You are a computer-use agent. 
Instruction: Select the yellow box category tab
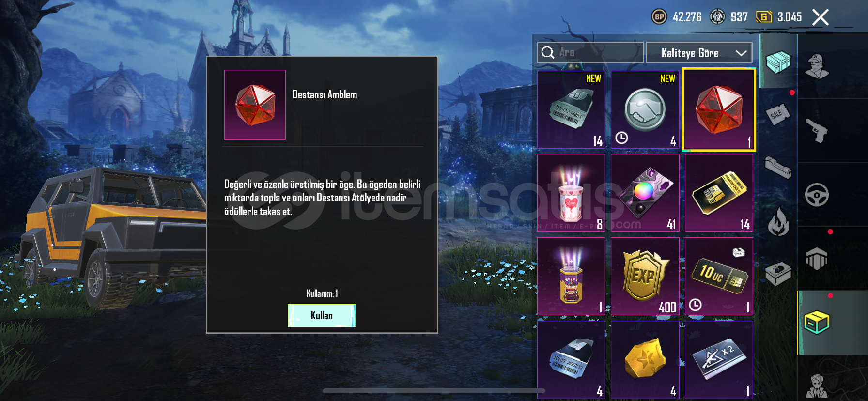817,323
